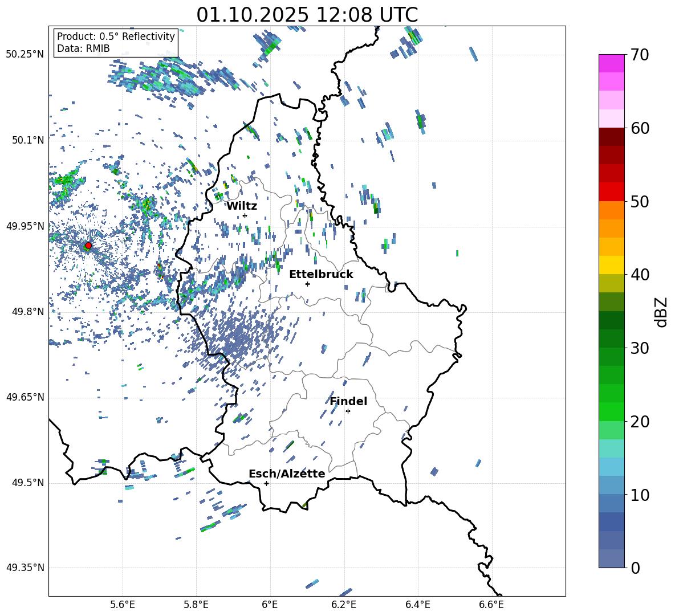The image size is (675, 616).
Task: Click the 49.65°N latitude label
Action: [x=25, y=397]
